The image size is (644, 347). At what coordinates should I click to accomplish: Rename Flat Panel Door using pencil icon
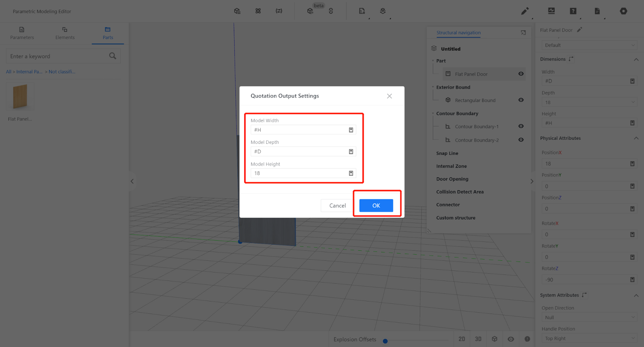pyautogui.click(x=580, y=30)
